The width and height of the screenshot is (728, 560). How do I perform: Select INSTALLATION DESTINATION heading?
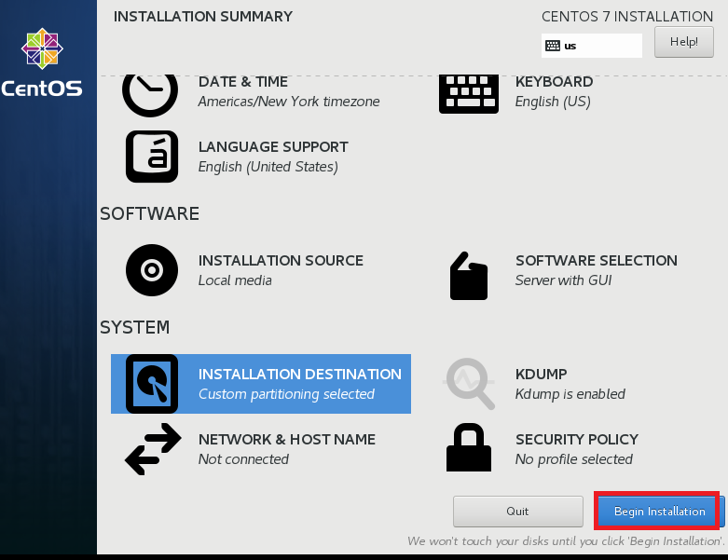pyautogui.click(x=300, y=374)
